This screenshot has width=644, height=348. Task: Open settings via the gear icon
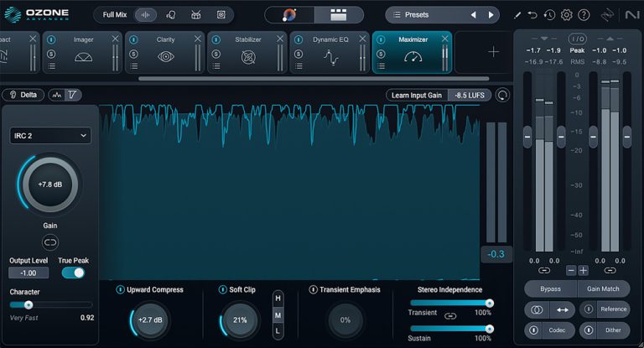tap(566, 15)
